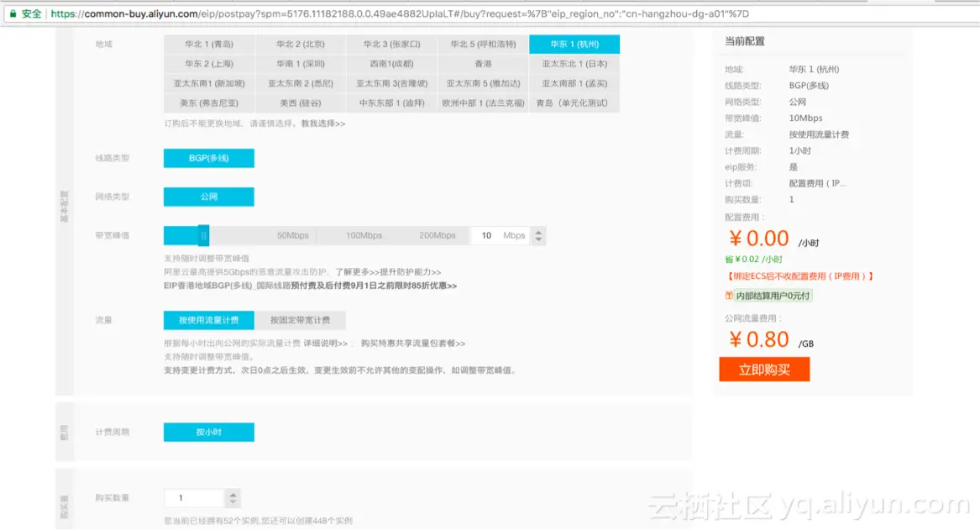Click the browser address URL
Screen dimensions: 980x530
[400, 13]
